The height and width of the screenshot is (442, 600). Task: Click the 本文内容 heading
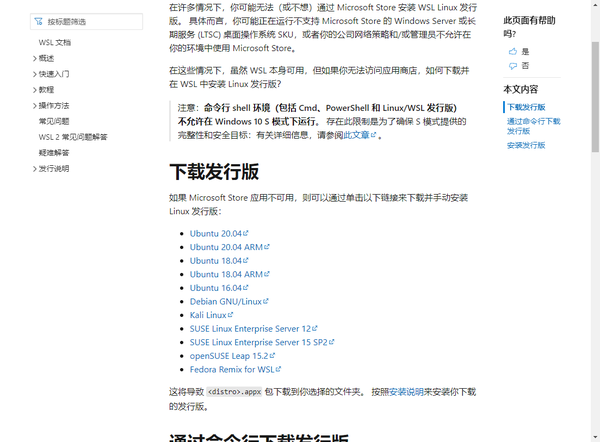coord(520,90)
